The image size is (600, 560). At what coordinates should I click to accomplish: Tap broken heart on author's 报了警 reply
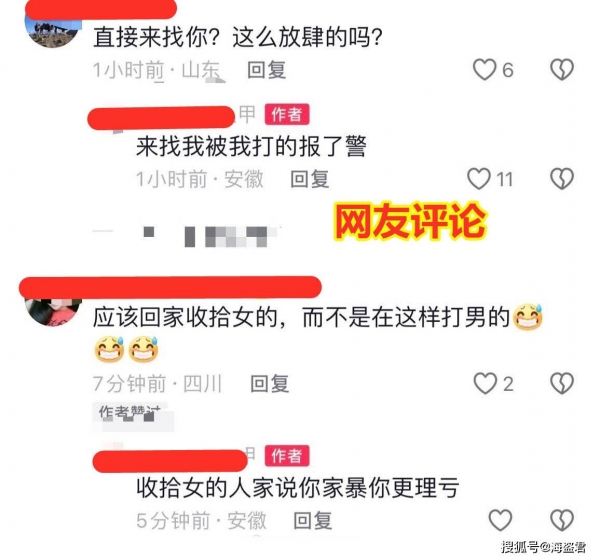[x=562, y=179]
